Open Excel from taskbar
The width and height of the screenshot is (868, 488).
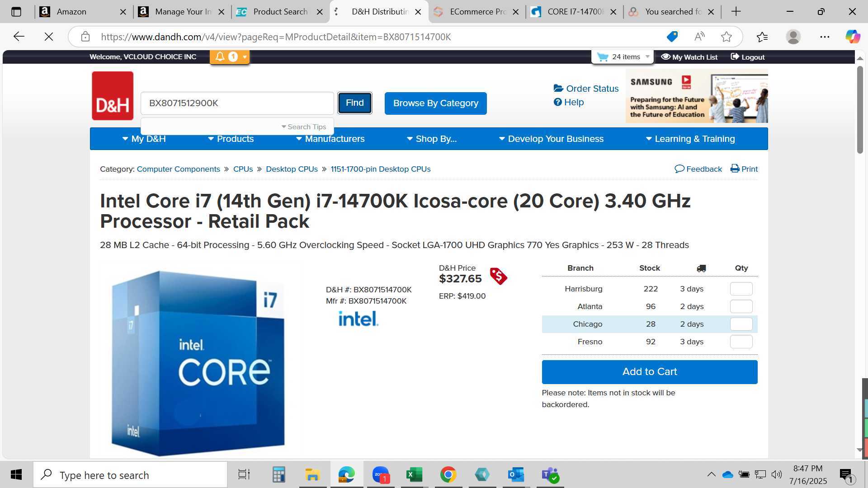pos(414,474)
